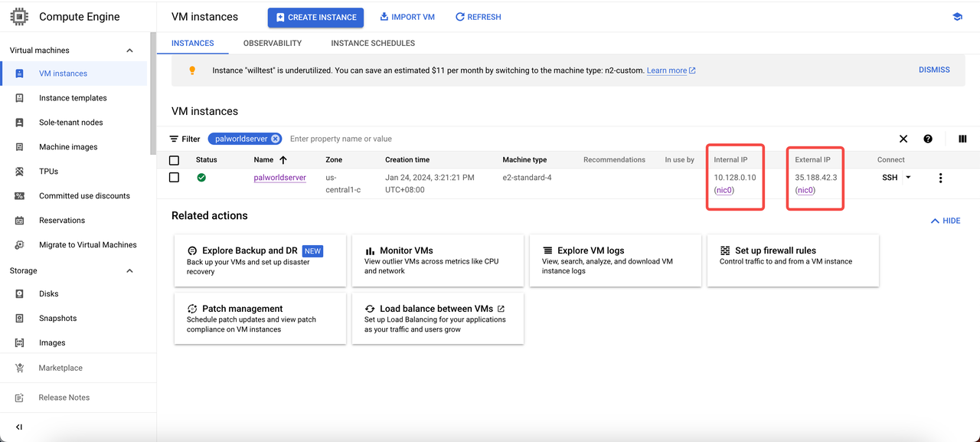Open the three-dot menu for palworldserver
The image size is (980, 442).
tap(940, 178)
